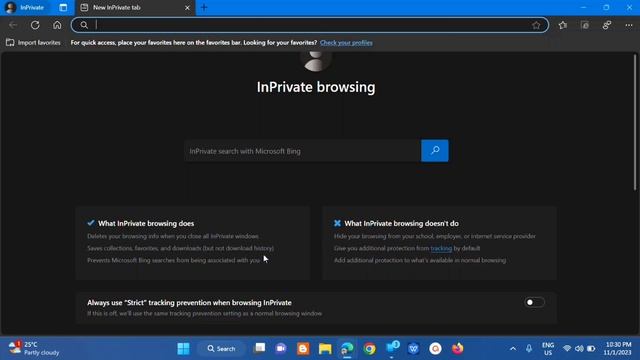Go back using the back arrow
640x360 pixels.
(13, 25)
